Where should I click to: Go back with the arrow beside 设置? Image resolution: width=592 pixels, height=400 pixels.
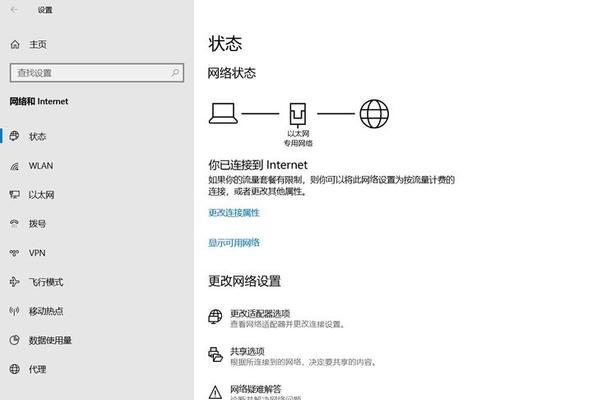14,10
